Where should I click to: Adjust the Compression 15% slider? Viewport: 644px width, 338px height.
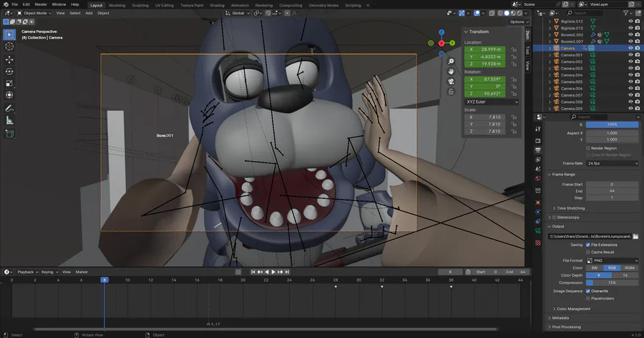click(x=613, y=283)
